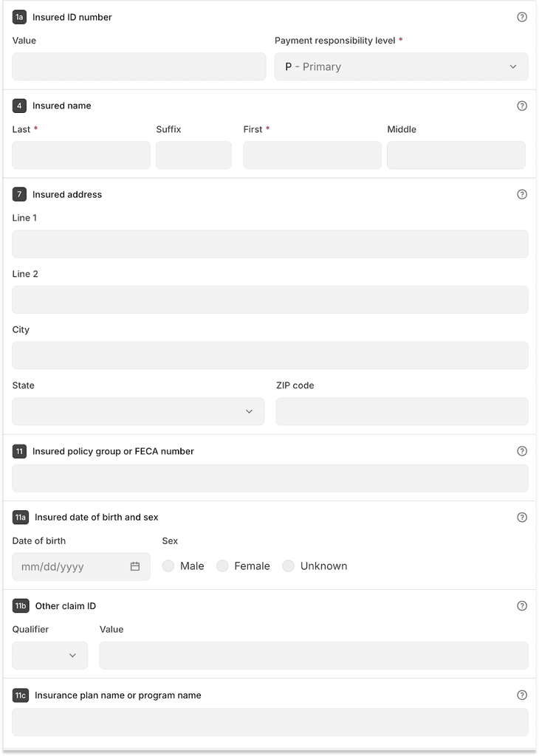This screenshot has height=756, width=539.
Task: Open help for Insured name section
Action: [x=522, y=106]
